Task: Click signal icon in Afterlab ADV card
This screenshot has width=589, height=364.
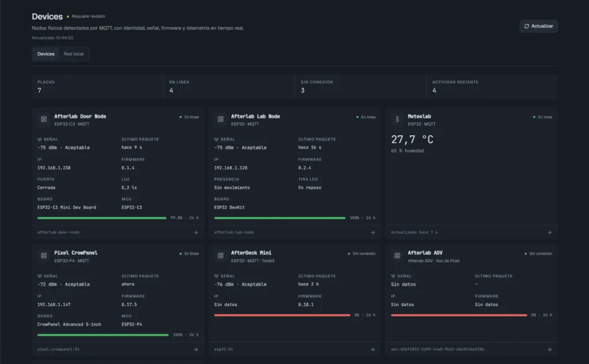Action: coord(393,276)
